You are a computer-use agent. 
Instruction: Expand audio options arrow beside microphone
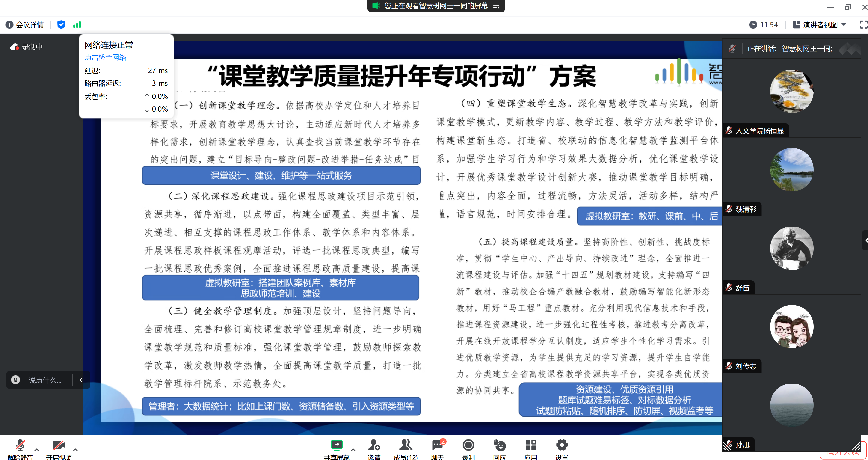(37, 450)
